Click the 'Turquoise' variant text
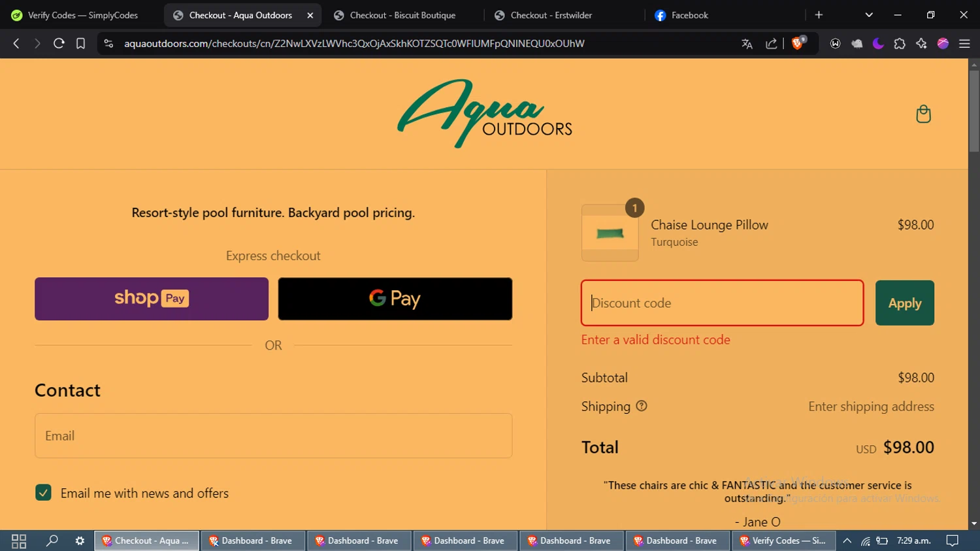 pyautogui.click(x=674, y=242)
